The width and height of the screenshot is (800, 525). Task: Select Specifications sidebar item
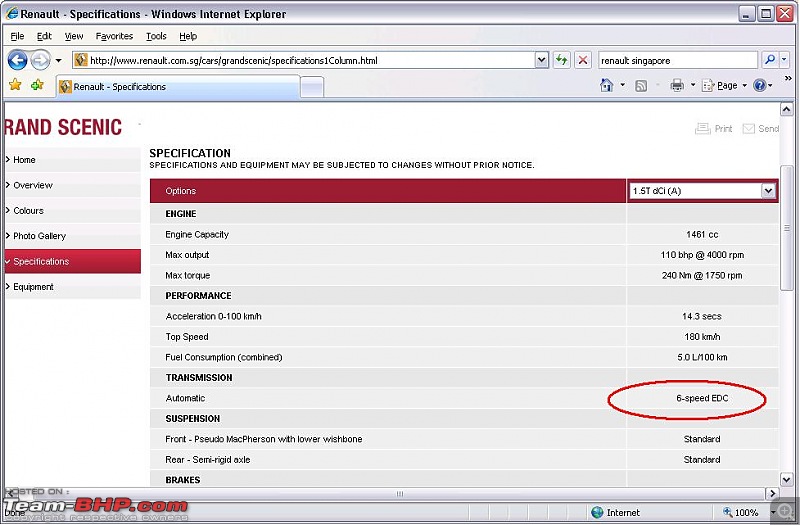coord(72,261)
